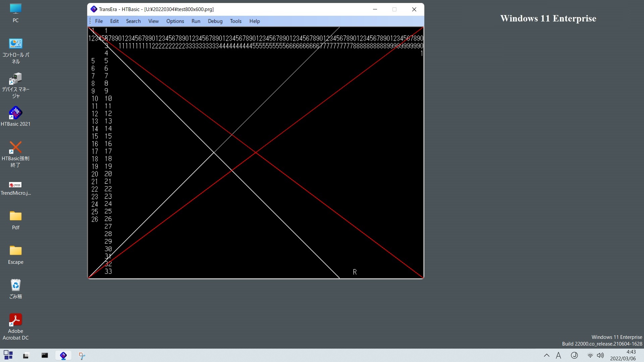Open the Windows Start button
The width and height of the screenshot is (644, 362).
[x=8, y=355]
